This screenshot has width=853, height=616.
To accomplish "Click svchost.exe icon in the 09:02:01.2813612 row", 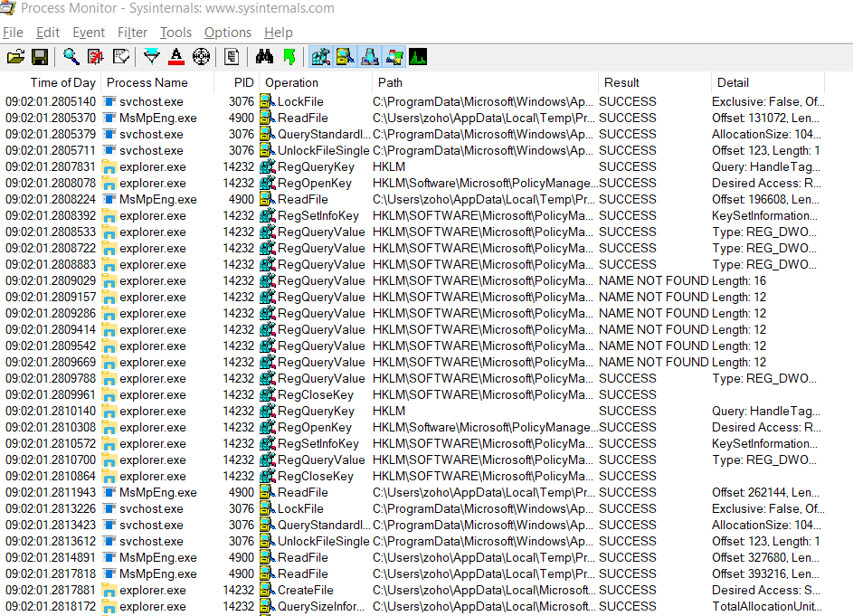I will point(109,542).
